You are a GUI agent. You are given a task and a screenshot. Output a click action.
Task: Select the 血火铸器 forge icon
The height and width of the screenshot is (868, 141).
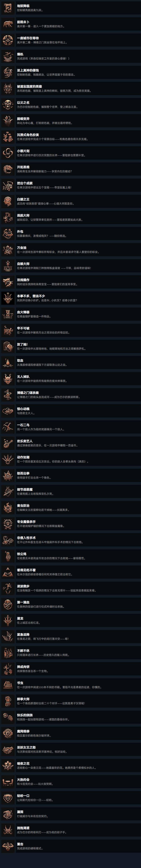pos(8,314)
